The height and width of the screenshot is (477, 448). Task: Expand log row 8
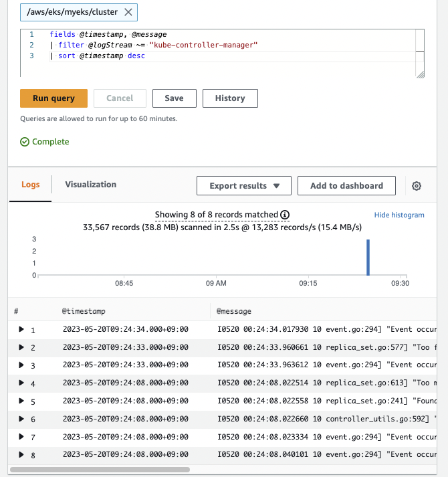(x=21, y=454)
